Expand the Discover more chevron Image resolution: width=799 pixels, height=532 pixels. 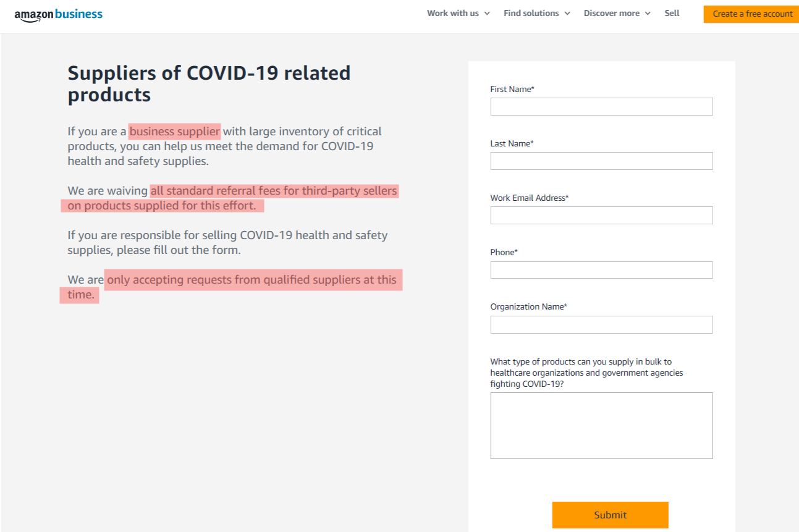pyautogui.click(x=648, y=14)
